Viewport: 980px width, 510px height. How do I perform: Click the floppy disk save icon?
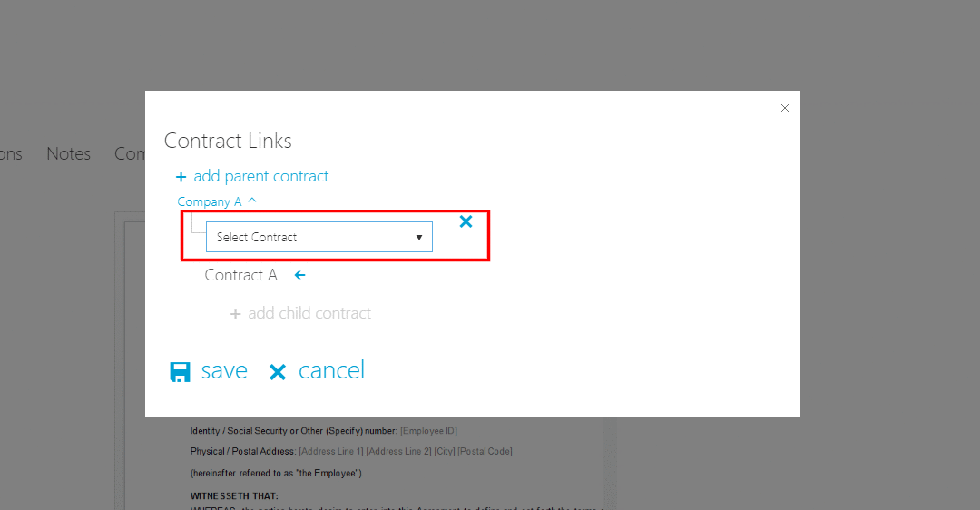(180, 372)
